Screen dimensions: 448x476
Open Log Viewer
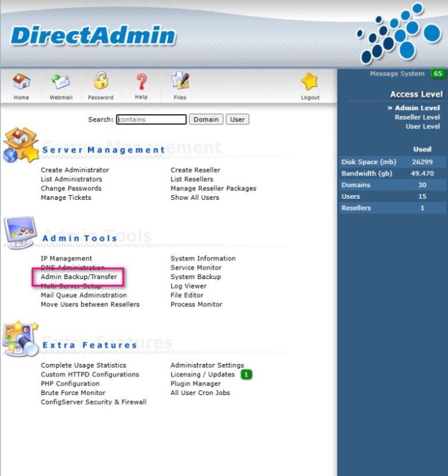point(189,286)
